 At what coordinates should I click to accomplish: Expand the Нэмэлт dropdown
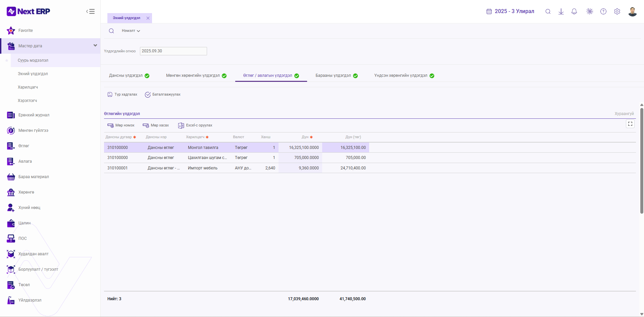point(131,31)
